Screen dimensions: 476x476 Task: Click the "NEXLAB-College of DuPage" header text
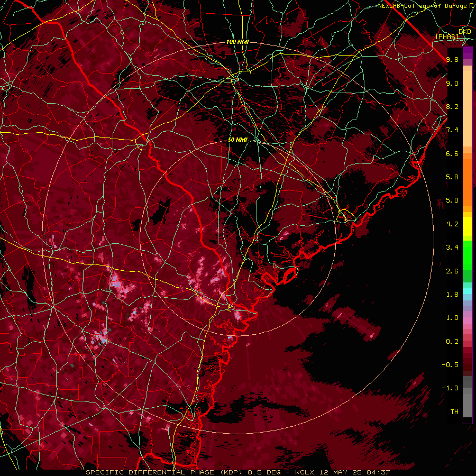(x=423, y=6)
